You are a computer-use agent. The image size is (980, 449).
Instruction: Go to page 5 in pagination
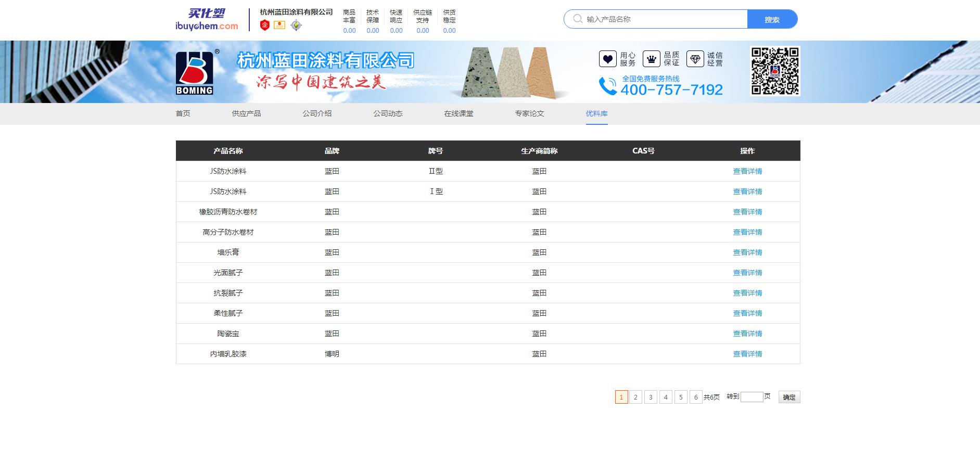coord(681,397)
